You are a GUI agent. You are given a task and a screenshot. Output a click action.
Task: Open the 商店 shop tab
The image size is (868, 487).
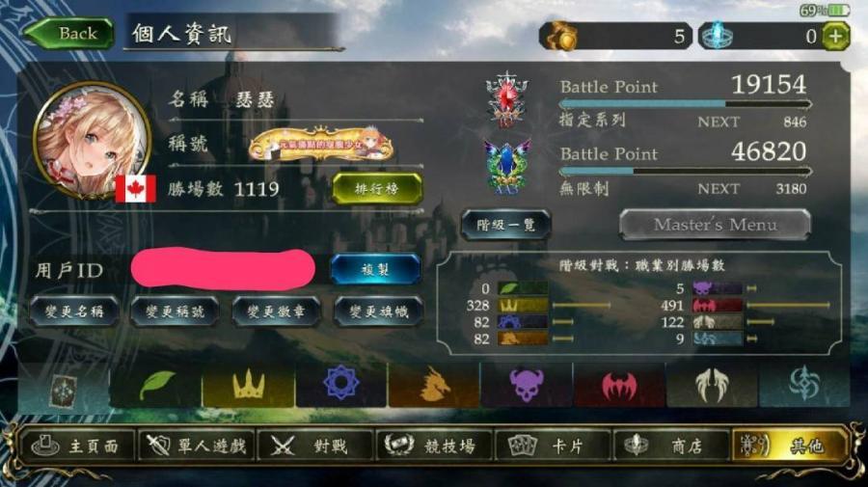670,445
